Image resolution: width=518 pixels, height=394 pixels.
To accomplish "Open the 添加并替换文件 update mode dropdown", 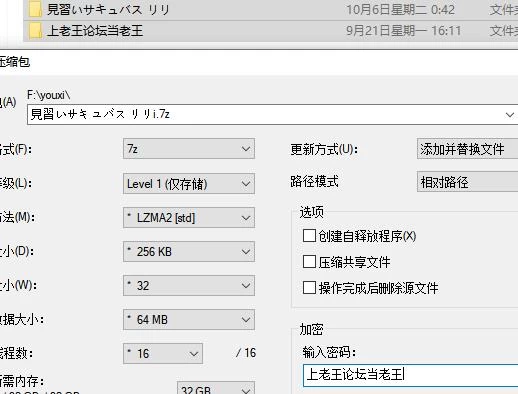I will tap(467, 149).
